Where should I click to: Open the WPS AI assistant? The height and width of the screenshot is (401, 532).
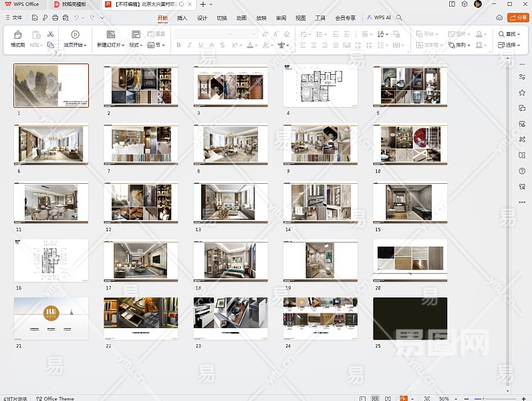pos(378,17)
